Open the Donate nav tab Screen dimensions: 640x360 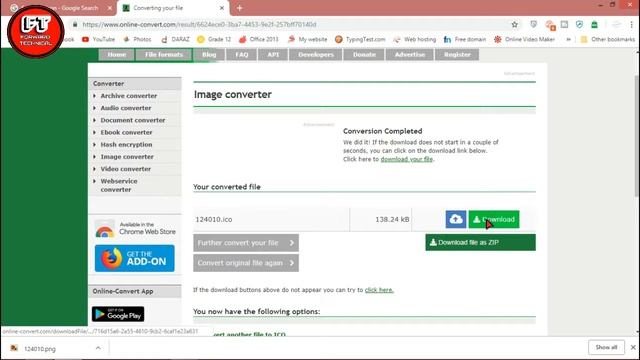pos(364,54)
